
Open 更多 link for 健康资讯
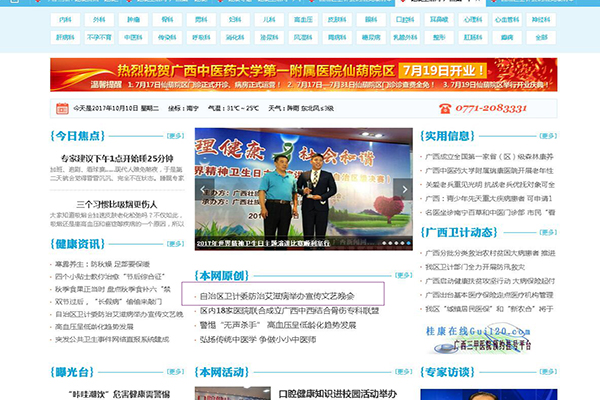[176, 244]
